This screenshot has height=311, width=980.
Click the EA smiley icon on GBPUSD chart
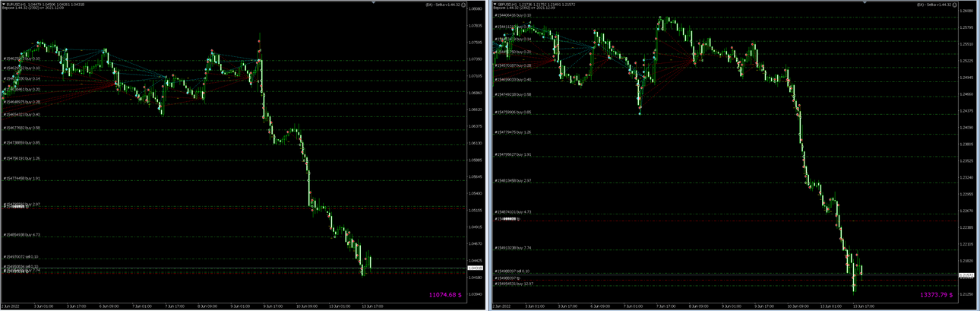click(955, 5)
